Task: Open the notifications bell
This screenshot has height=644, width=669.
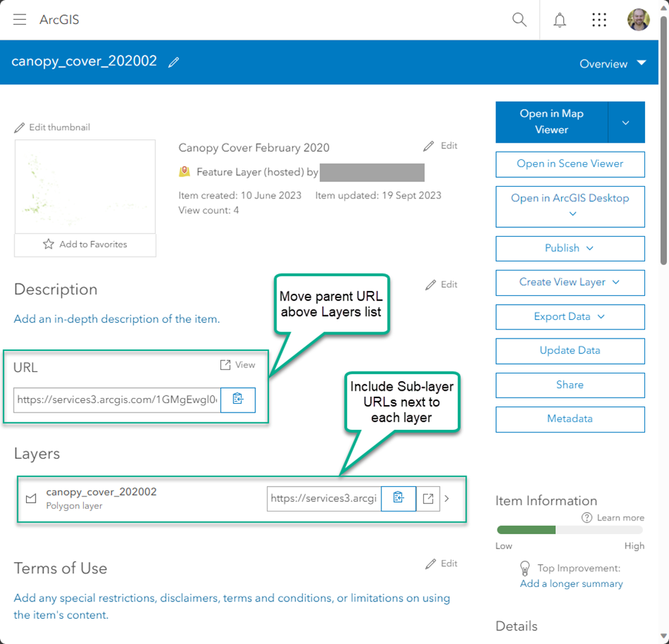Action: pos(559,20)
